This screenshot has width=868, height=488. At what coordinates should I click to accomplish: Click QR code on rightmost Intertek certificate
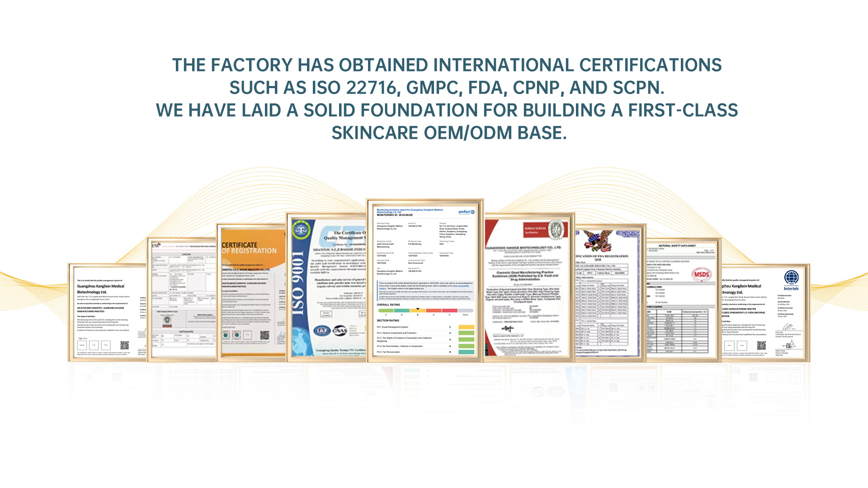coord(761,346)
